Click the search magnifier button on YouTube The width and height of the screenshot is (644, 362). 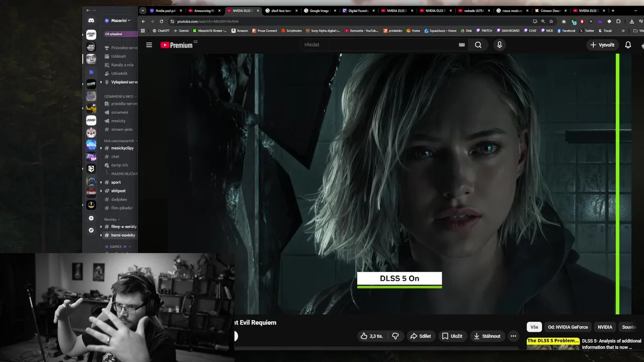pyautogui.click(x=478, y=45)
